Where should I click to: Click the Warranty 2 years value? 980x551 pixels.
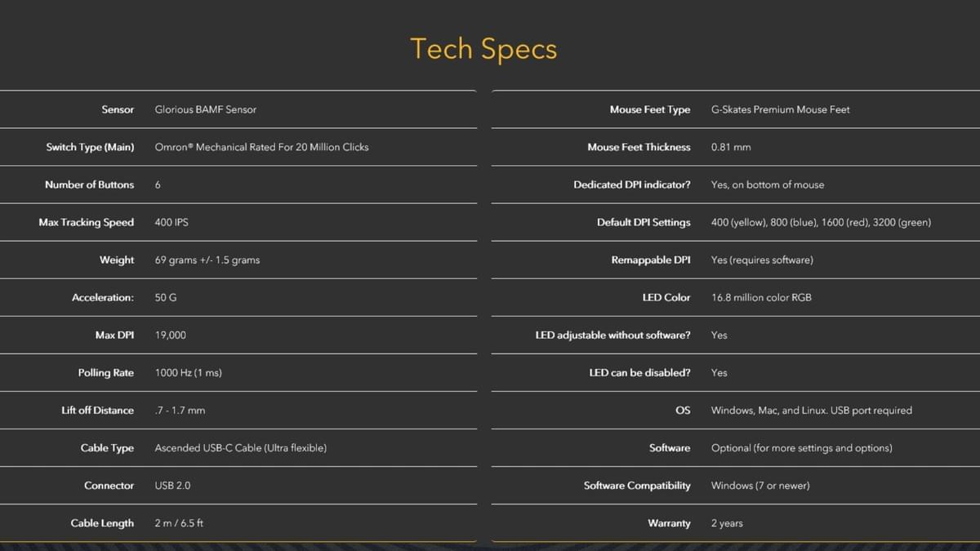[x=727, y=522]
